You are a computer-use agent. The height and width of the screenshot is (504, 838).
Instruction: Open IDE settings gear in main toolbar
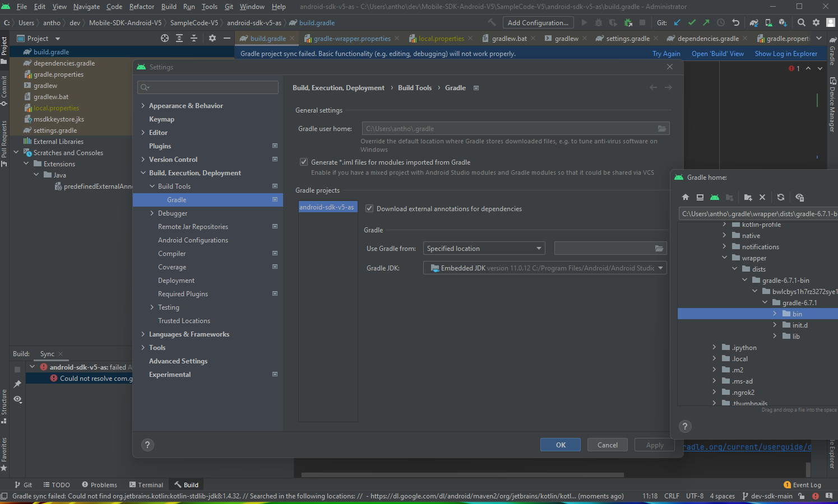816,22
